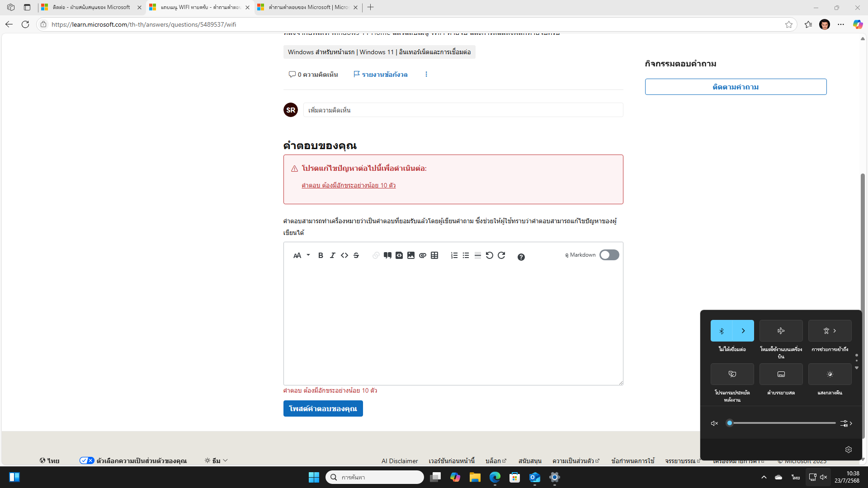Expand Bluetooth device list chevron
Image resolution: width=868 pixels, height=488 pixels.
pyautogui.click(x=743, y=331)
